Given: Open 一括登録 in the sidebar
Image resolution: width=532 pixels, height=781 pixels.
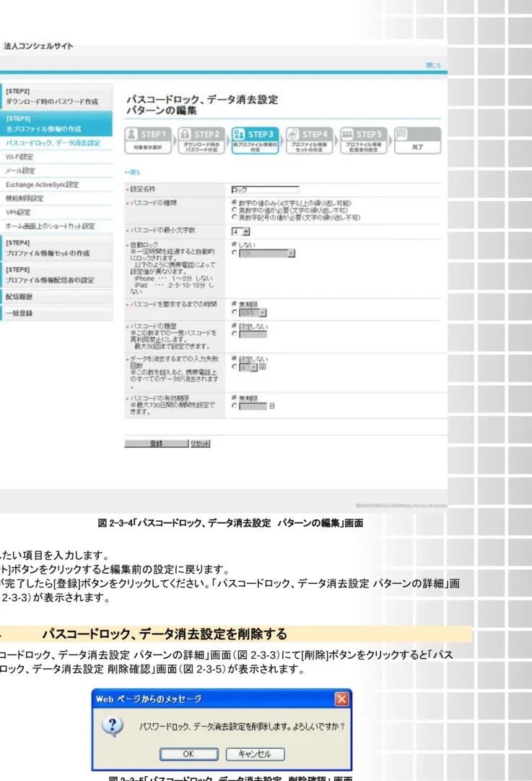Looking at the screenshot, I should [x=56, y=314].
